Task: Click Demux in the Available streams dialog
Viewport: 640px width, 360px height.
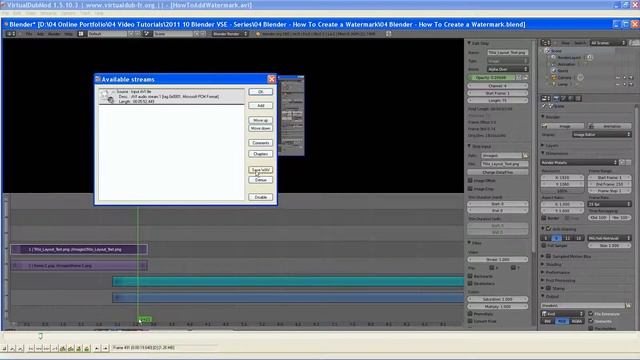Action: [x=260, y=180]
